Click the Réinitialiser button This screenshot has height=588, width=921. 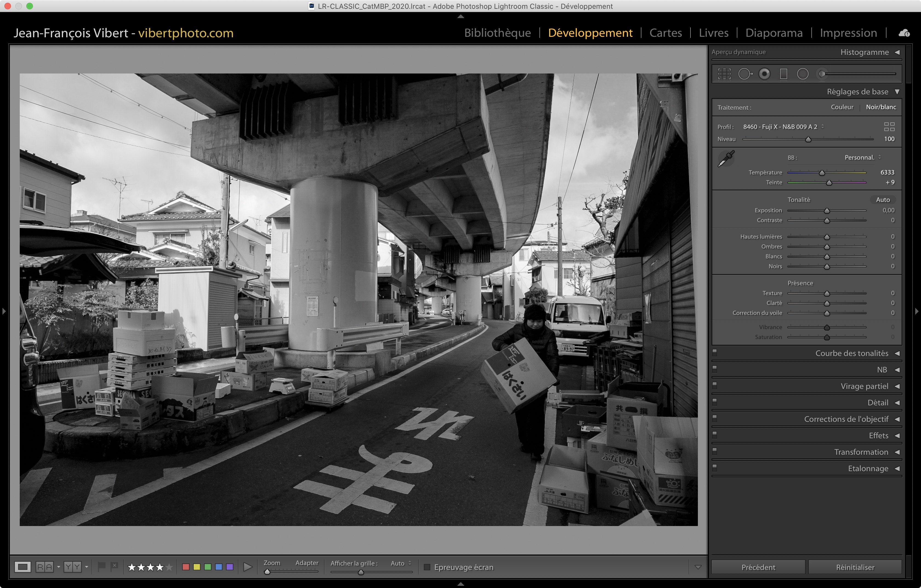click(x=855, y=567)
